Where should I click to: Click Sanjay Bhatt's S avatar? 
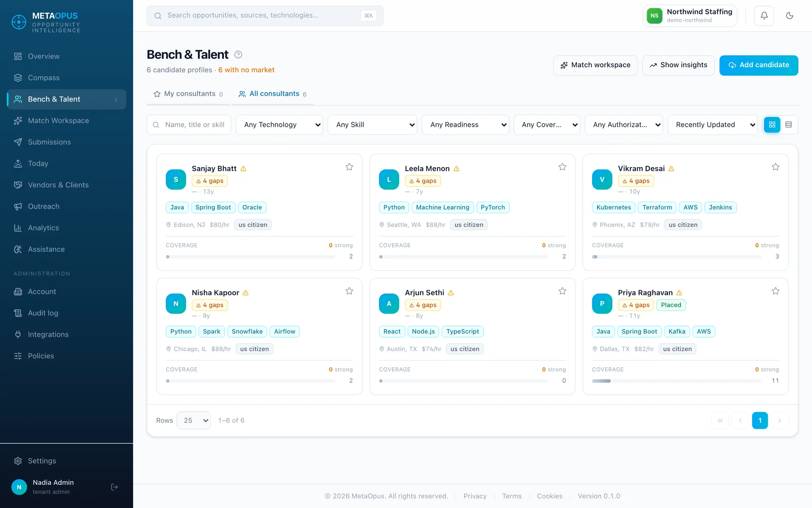pos(176,179)
